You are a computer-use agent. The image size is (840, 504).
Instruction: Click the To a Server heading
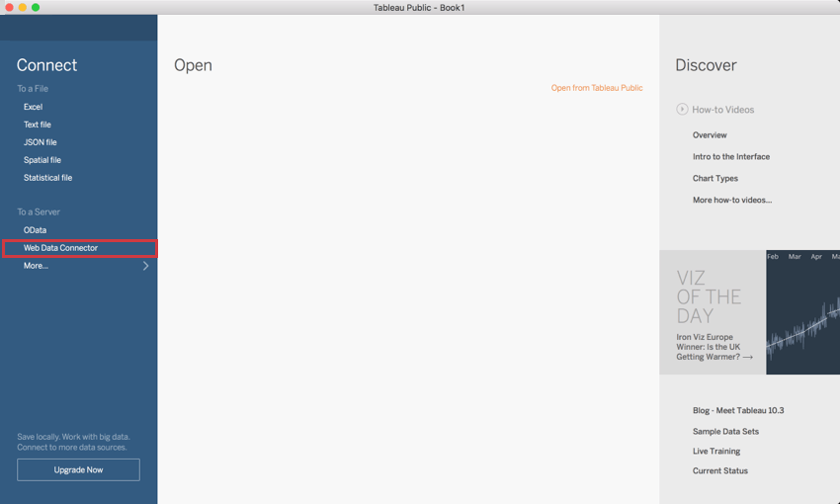point(39,211)
